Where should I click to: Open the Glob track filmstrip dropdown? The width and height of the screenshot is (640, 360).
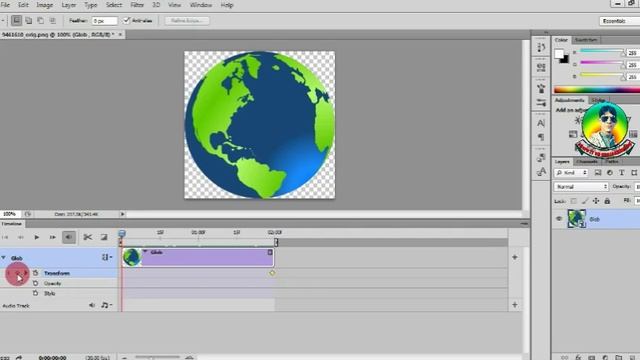click(x=107, y=257)
